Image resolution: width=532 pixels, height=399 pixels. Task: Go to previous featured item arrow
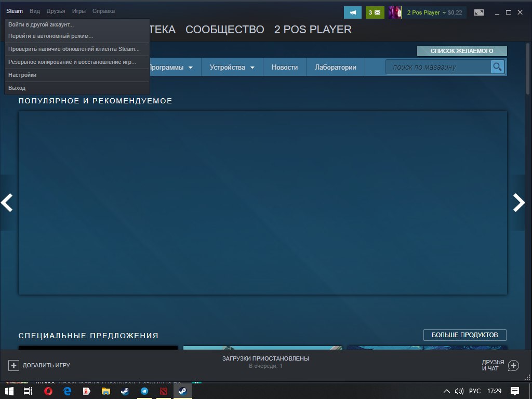(x=7, y=203)
